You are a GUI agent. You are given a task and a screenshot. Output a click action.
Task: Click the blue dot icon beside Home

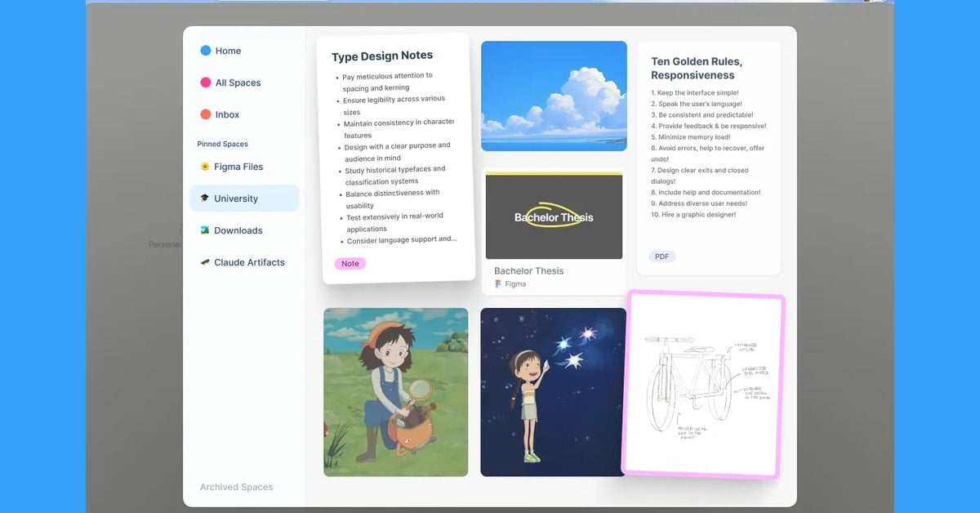click(x=205, y=50)
